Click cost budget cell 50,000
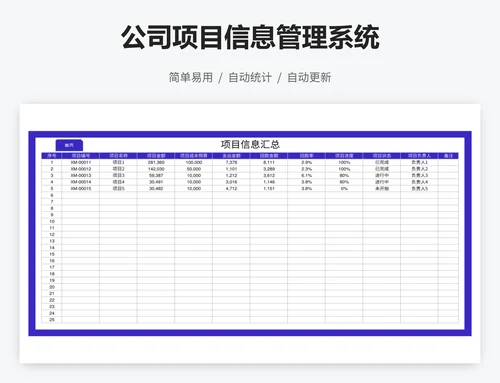The width and height of the screenshot is (500, 383). point(194,169)
